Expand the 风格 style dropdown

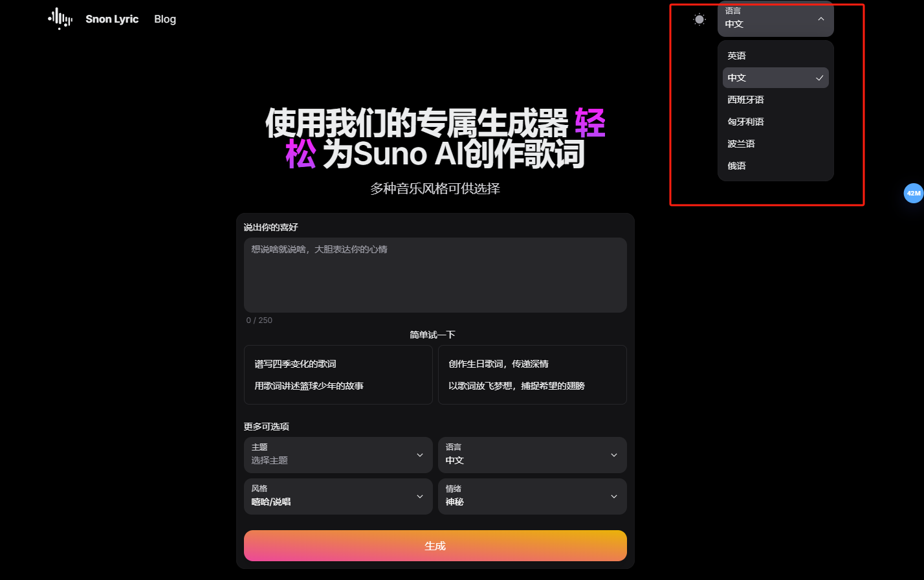pyautogui.click(x=338, y=496)
